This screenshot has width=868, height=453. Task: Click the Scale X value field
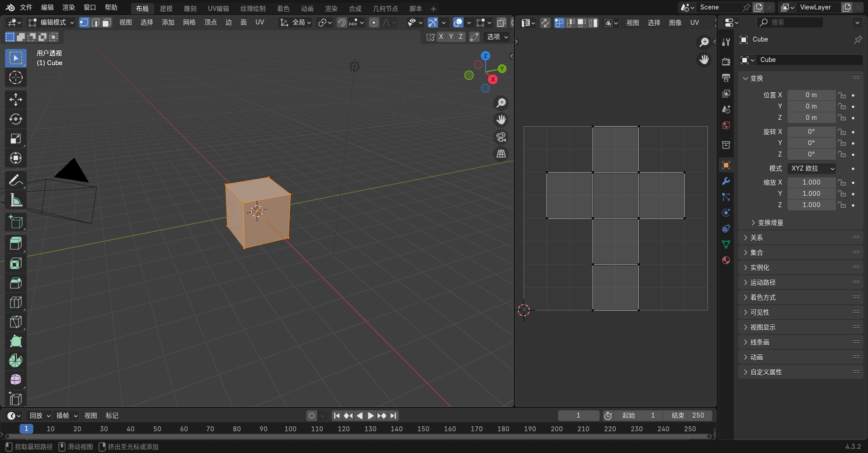click(811, 182)
